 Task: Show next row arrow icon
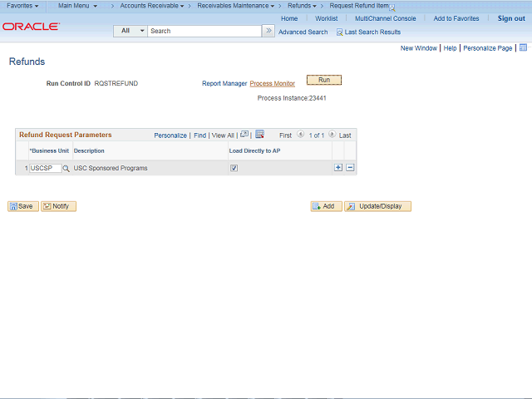332,135
